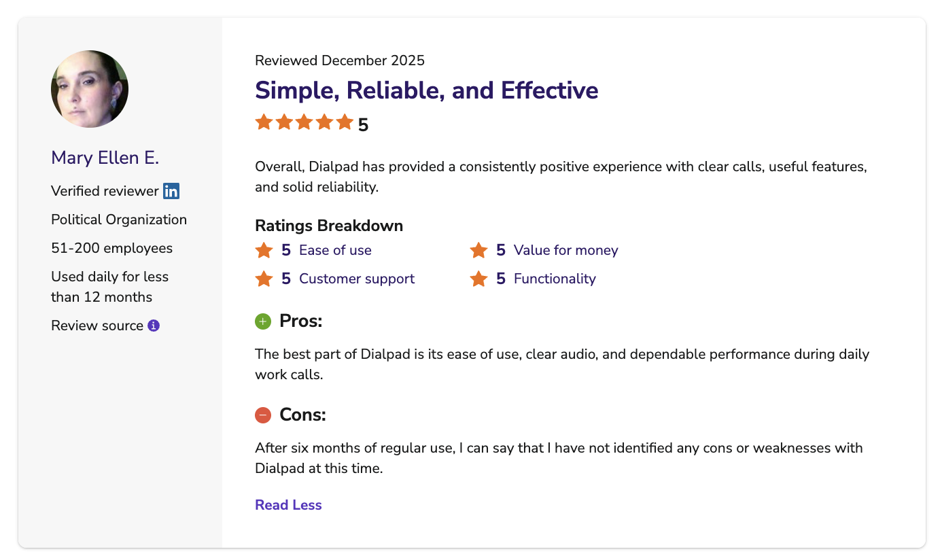Screen dimensions: 942x560
Task: Click the Review source text
Action: 97,326
